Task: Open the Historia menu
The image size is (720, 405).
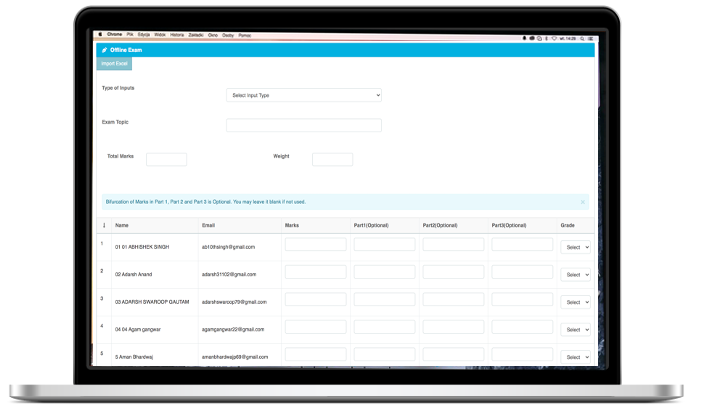Action: (177, 35)
